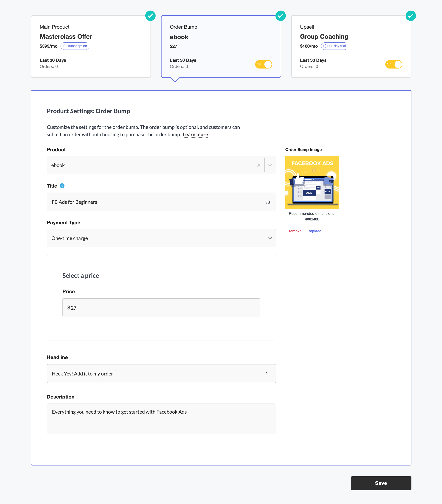Click the Save button
This screenshot has width=442, height=504.
[x=381, y=483]
